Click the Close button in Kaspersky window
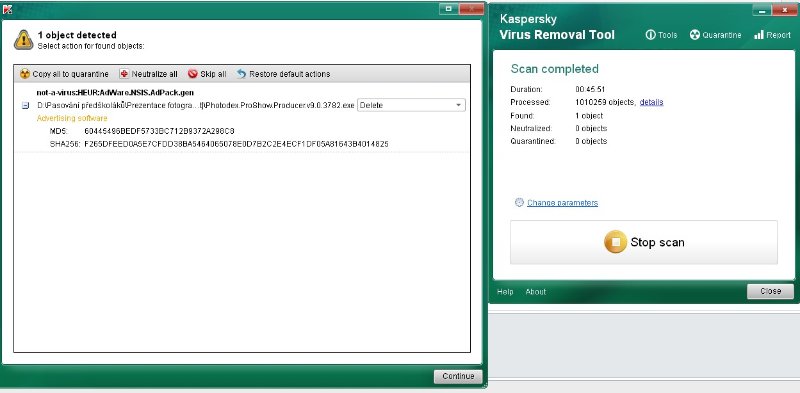800x393 pixels. (x=770, y=291)
